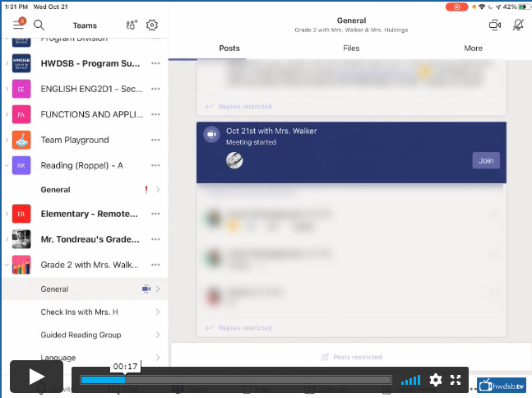Screen dimensions: 532x398
Task: Open the hwdsb.tv logo link
Action: click(x=502, y=386)
